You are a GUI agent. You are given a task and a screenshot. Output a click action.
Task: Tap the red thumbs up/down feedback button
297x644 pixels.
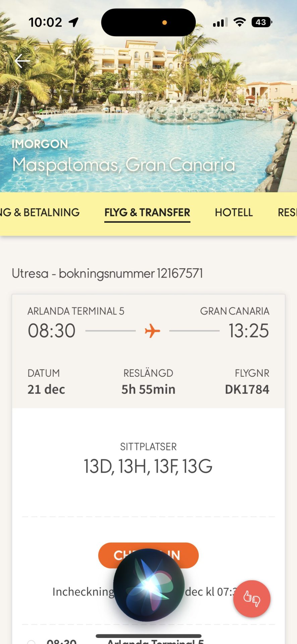252,599
